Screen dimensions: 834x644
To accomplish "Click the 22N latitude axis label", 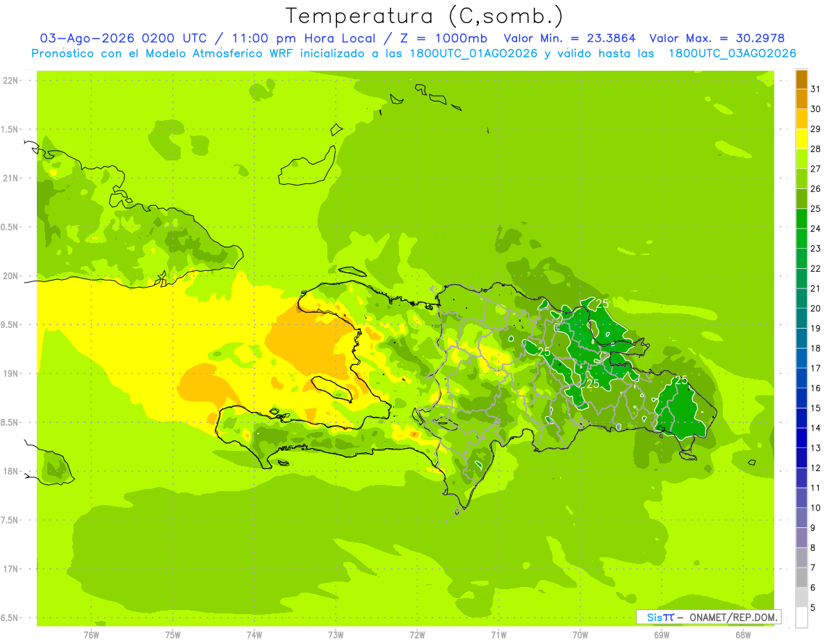I will 11,81.
